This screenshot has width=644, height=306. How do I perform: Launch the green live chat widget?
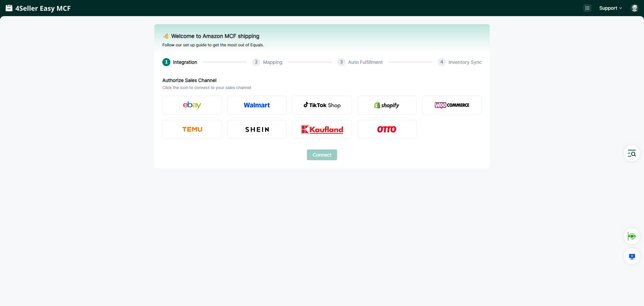pyautogui.click(x=632, y=236)
